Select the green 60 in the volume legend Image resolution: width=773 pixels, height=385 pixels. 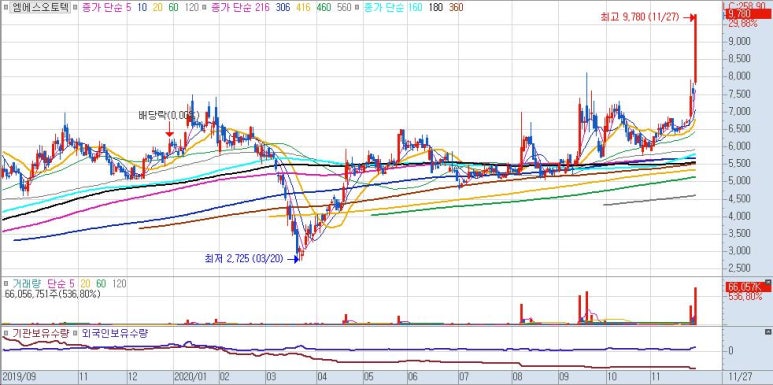pyautogui.click(x=101, y=284)
